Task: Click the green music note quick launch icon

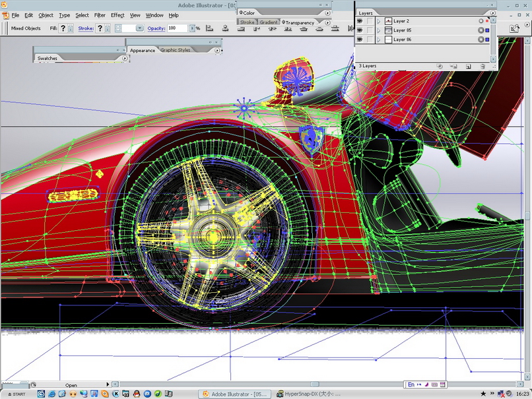Action: pos(158,394)
